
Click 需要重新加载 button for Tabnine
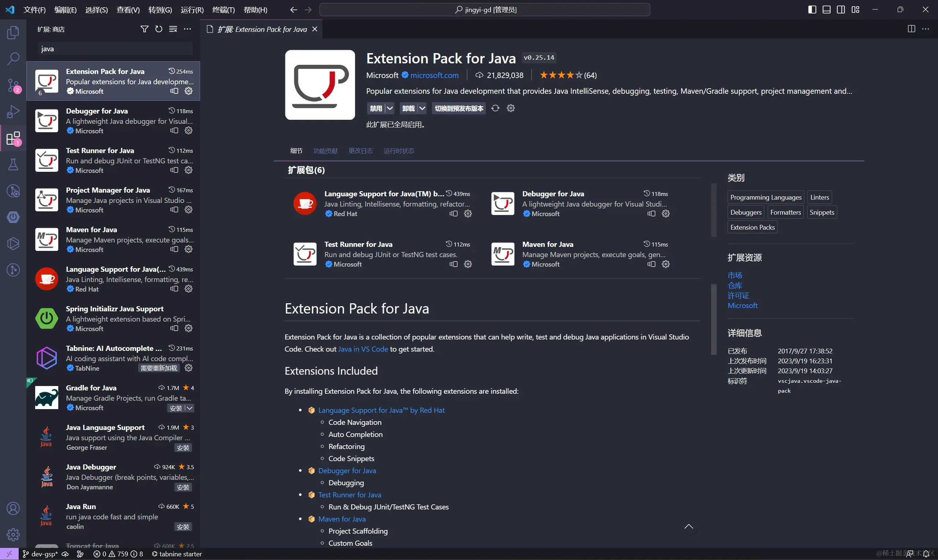point(159,368)
